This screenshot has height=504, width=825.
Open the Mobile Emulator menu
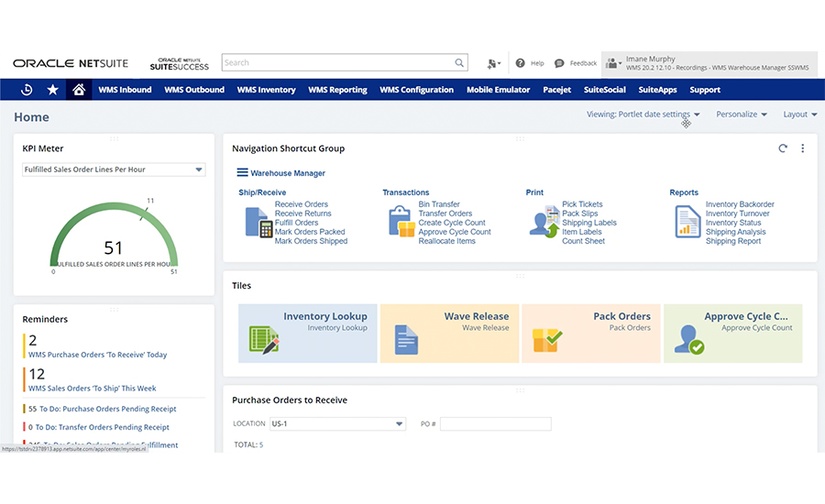click(499, 90)
